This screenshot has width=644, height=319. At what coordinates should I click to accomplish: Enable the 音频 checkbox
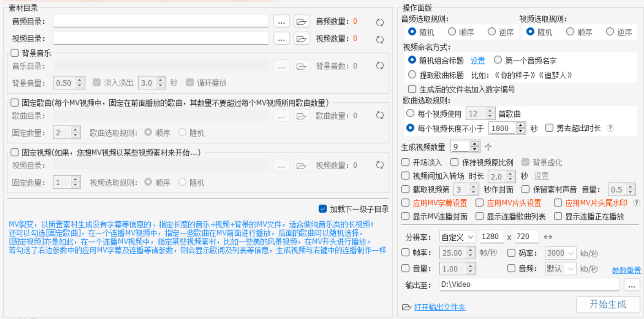[x=511, y=268]
